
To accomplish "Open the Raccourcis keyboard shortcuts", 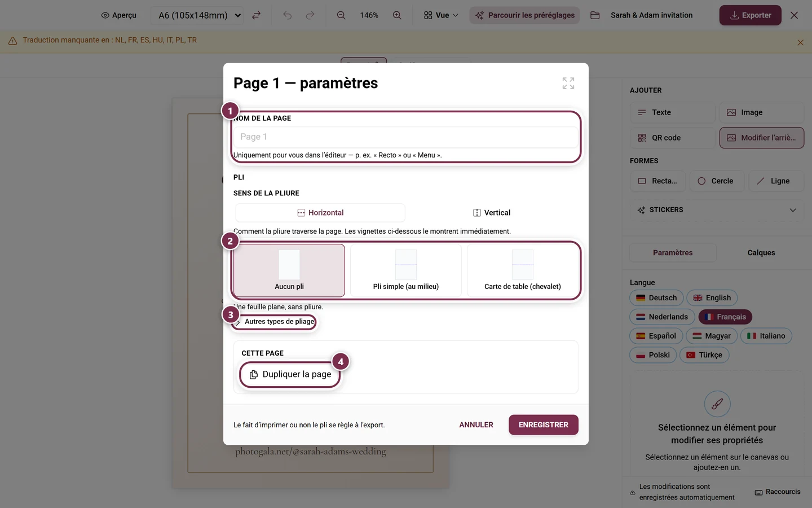I will [778, 492].
